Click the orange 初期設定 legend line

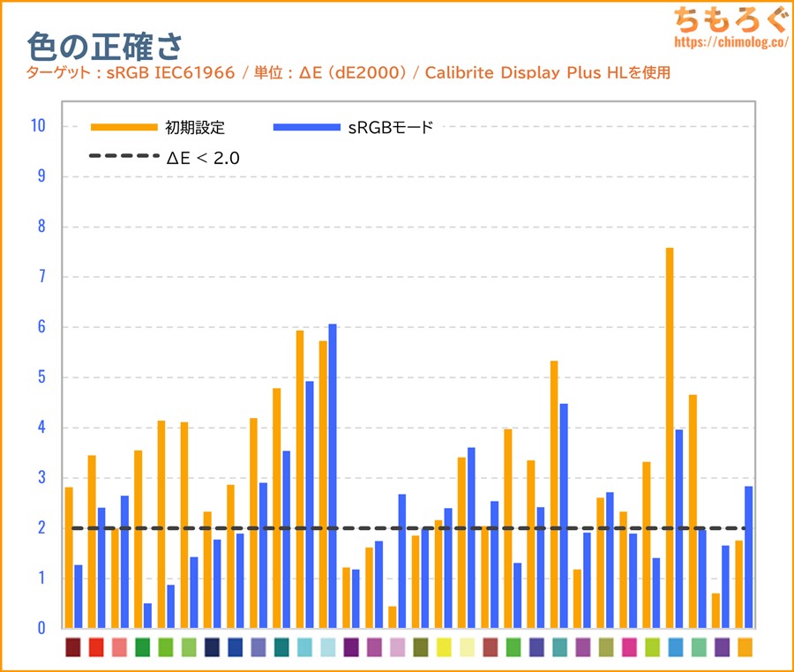[124, 127]
